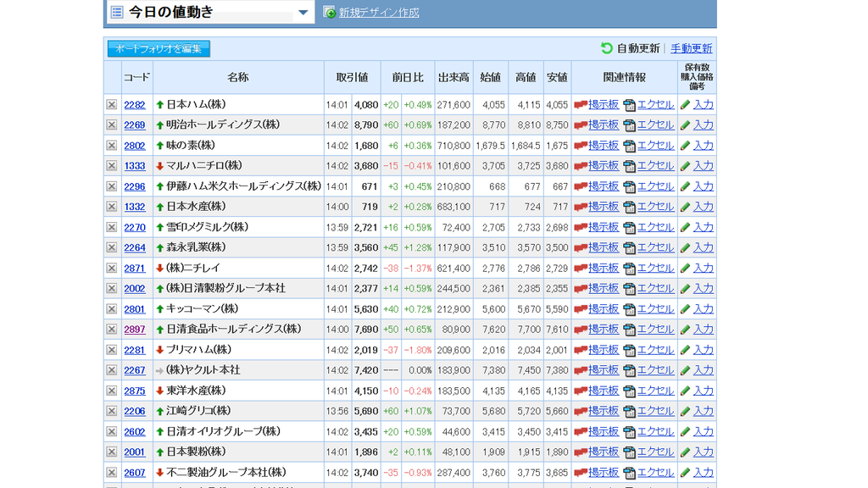Remove the 不二製油グループ本社 row via X
Image resolution: width=868 pixels, height=488 pixels.
pos(112,473)
